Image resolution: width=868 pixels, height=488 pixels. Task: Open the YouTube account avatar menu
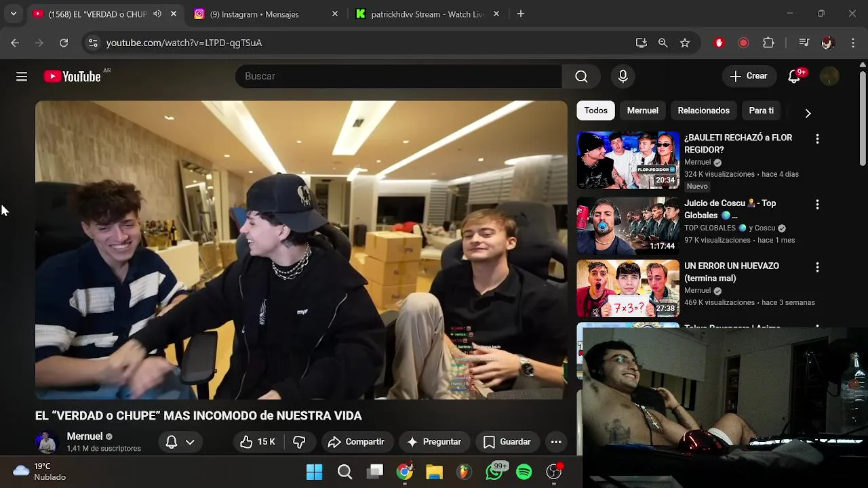[829, 77]
